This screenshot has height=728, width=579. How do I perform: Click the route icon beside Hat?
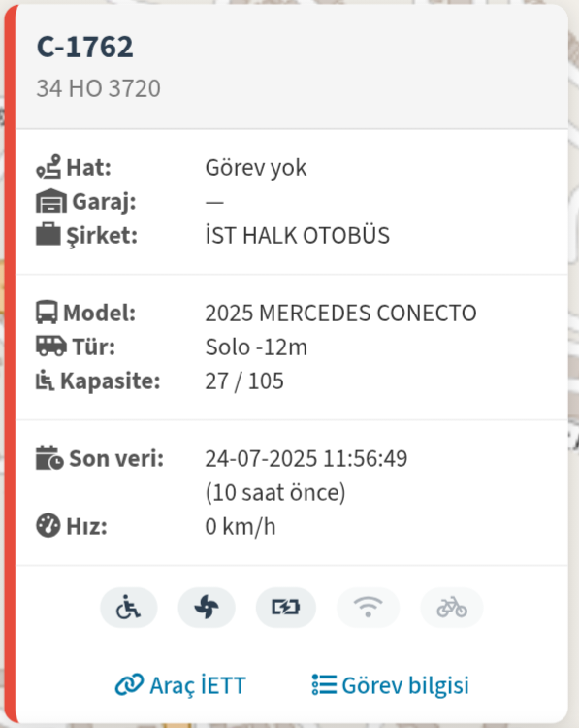pos(48,167)
